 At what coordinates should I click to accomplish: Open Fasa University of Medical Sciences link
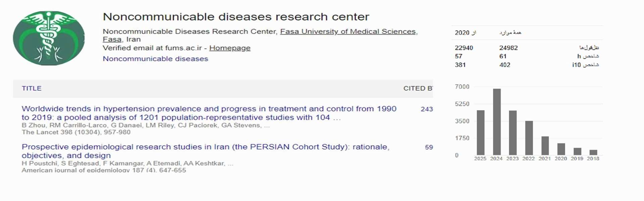pos(348,31)
